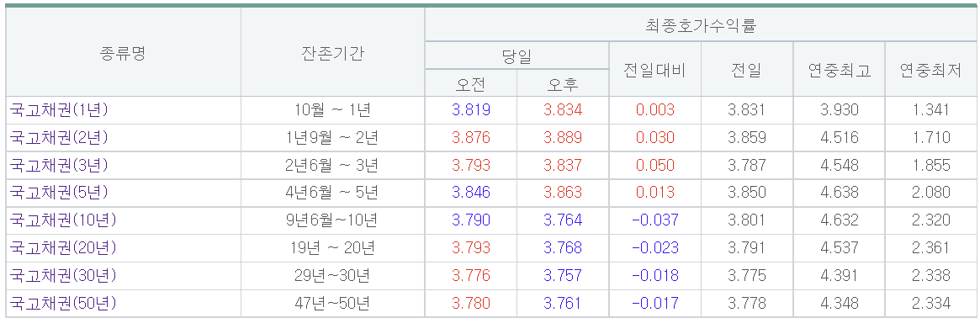The image size is (980, 318).
Task: Click morning yield 3.790 for 10년 bond
Action: click(x=470, y=220)
